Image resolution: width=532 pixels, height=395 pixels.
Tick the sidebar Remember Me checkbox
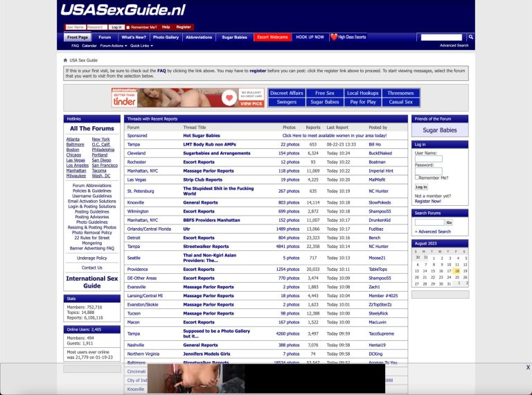pos(417,177)
